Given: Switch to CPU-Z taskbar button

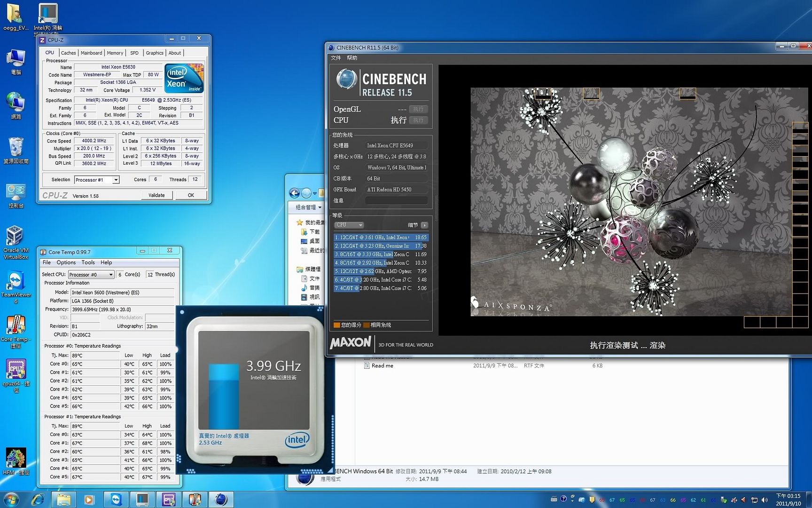Looking at the screenshot, I should click(x=169, y=500).
